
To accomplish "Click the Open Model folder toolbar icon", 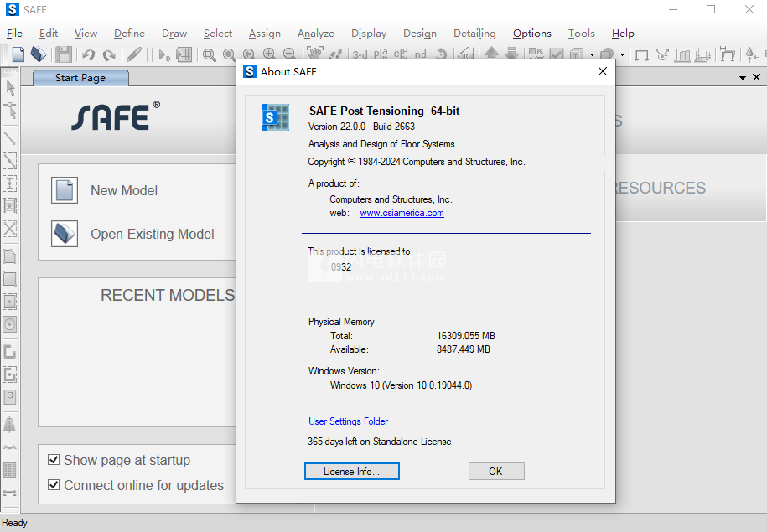I will click(39, 54).
